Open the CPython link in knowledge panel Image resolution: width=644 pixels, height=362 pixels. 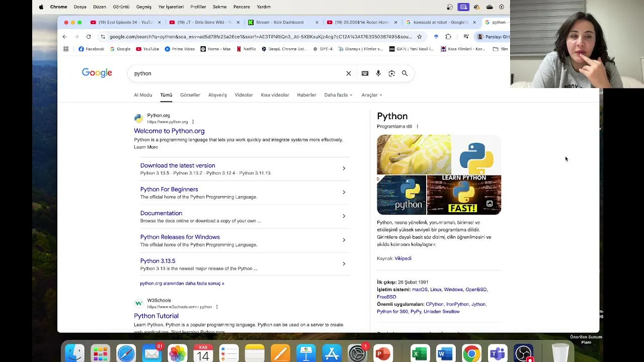click(435, 304)
